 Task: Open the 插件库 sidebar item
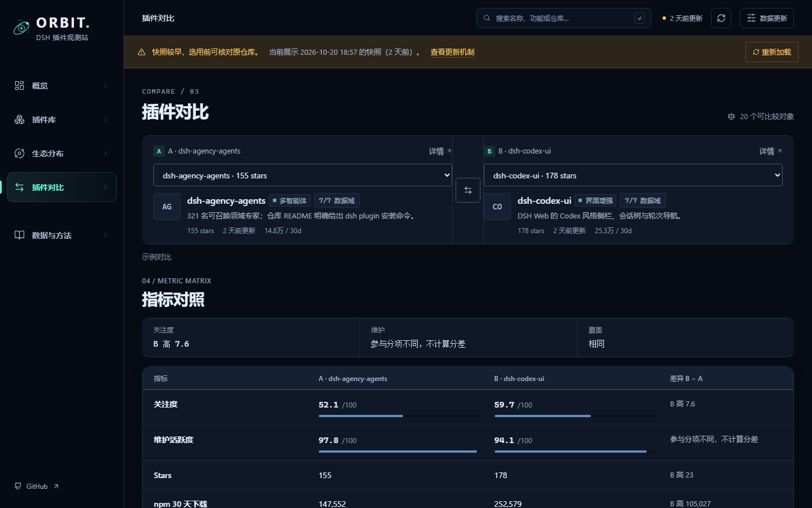pos(61,119)
